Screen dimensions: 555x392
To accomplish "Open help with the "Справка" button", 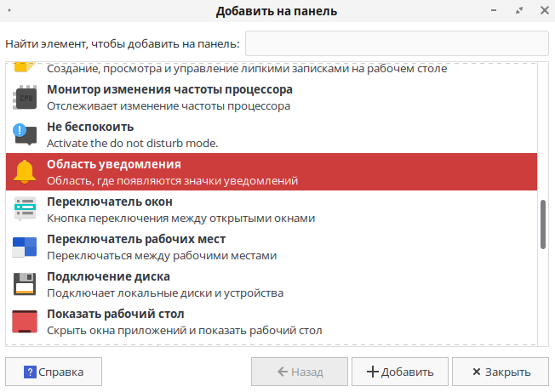I will pos(54,372).
